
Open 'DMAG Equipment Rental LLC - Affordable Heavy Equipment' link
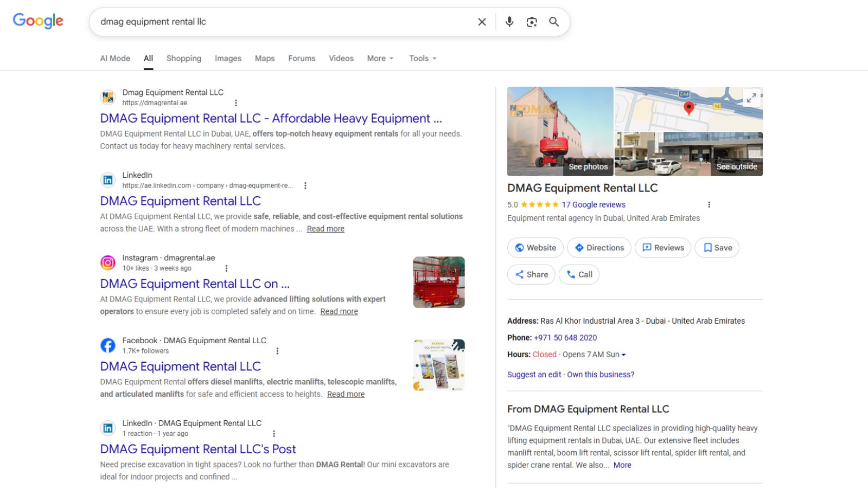click(x=271, y=118)
